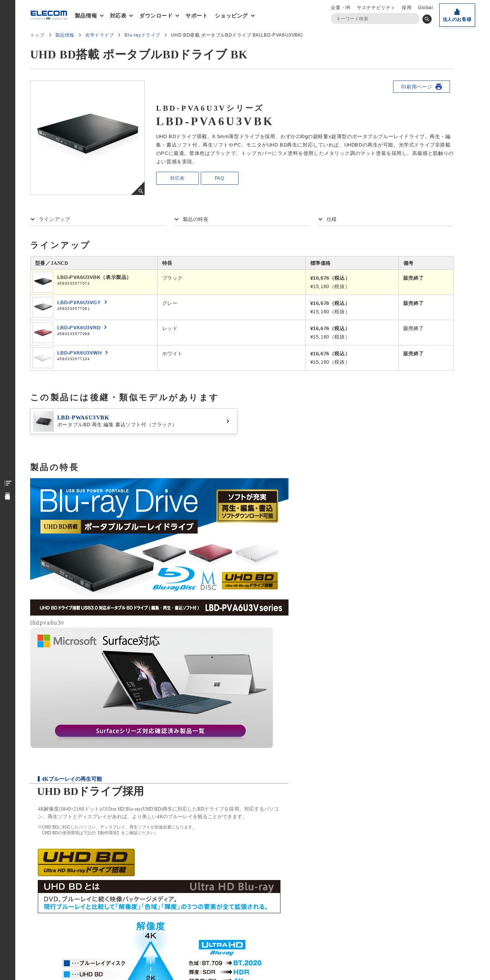Switch to the Global site
Viewport: 490px width, 980px height.
(425, 8)
